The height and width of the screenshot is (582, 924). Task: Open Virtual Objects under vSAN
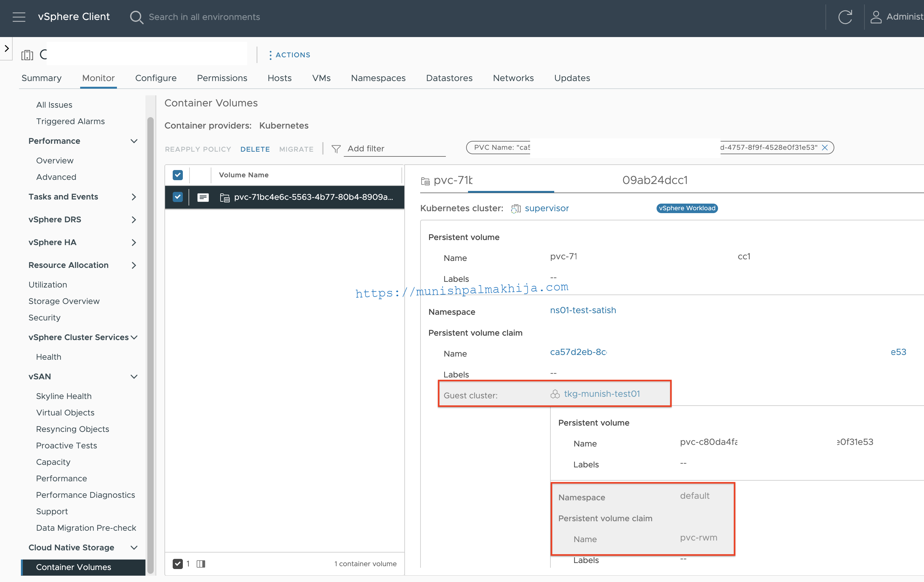(x=65, y=413)
